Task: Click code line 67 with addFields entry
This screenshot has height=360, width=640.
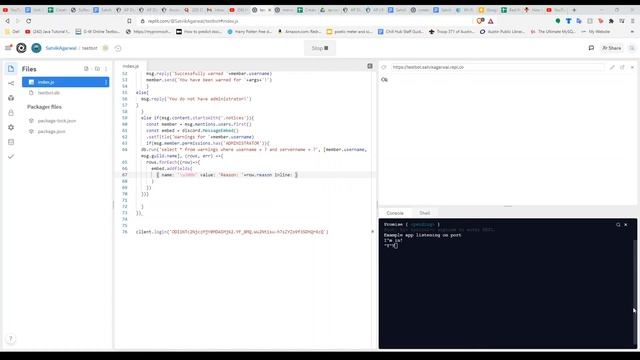Action: pos(227,175)
